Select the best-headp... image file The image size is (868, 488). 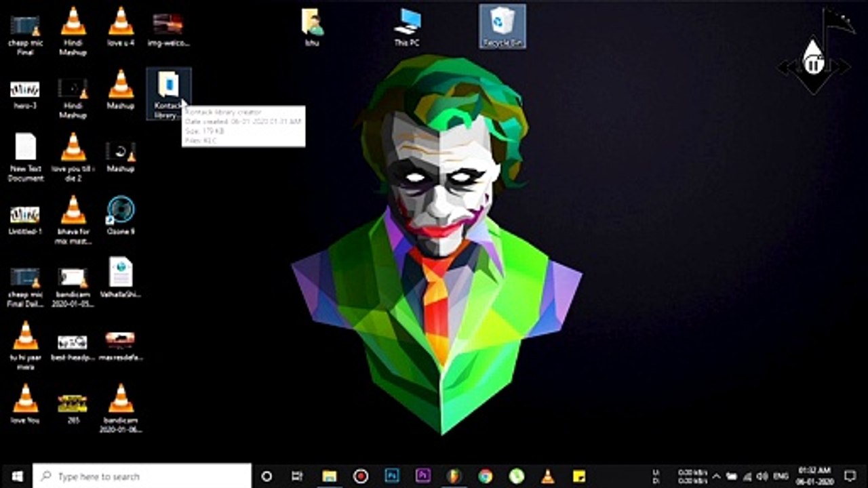(73, 346)
